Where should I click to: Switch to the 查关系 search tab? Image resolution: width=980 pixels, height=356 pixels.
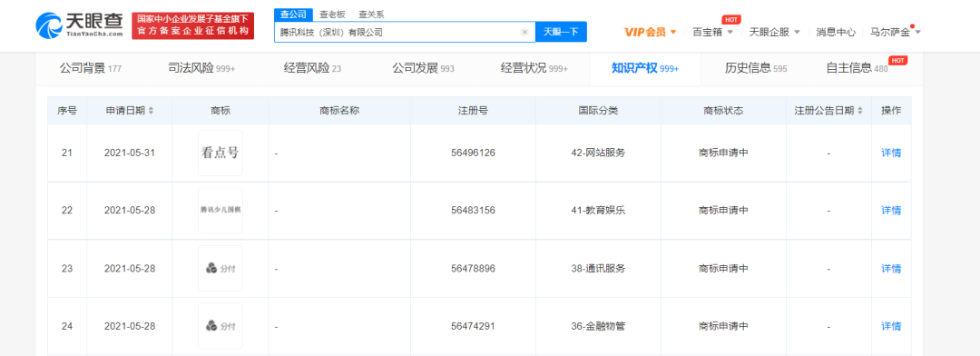coord(371,15)
